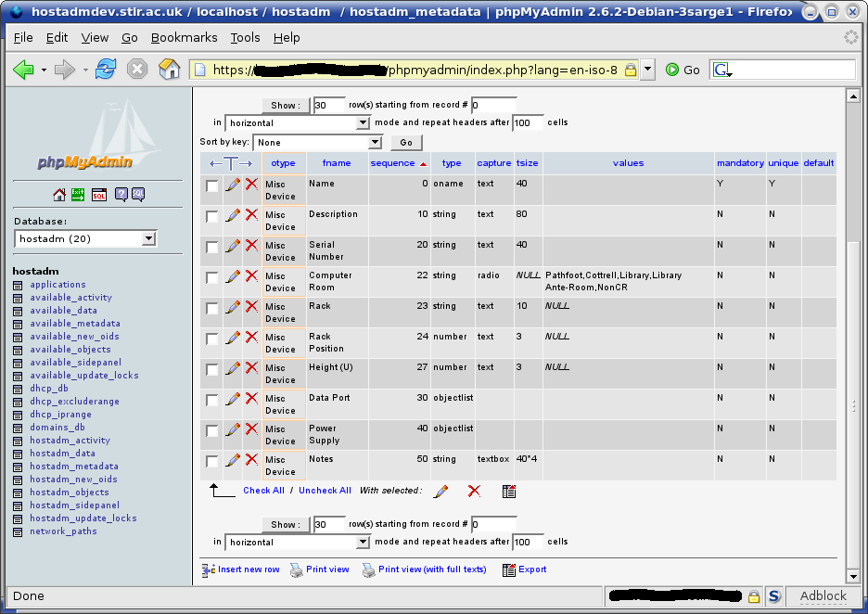This screenshot has height=614, width=868.
Task: Click the Firefox home page icon
Action: [x=169, y=70]
